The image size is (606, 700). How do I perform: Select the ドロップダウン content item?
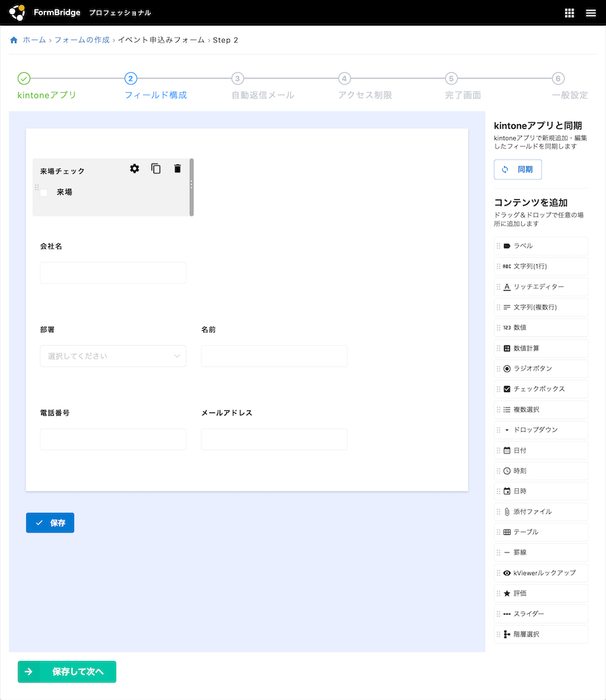click(541, 430)
